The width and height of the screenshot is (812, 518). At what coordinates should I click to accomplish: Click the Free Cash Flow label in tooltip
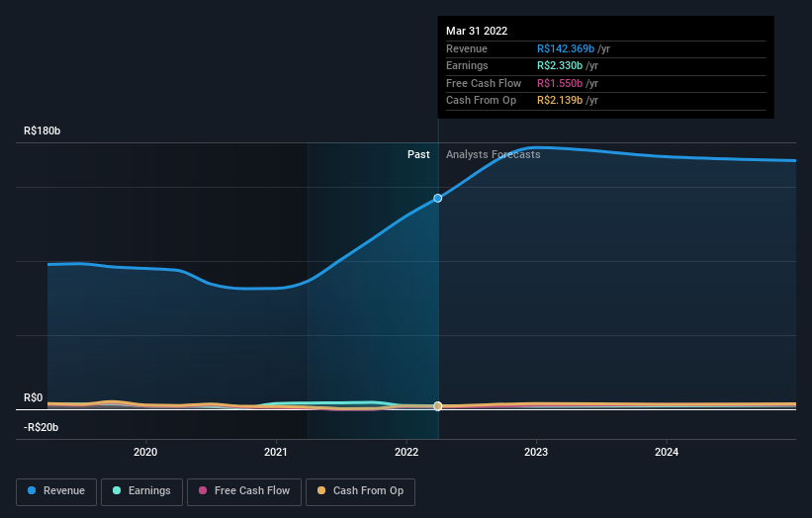[484, 83]
